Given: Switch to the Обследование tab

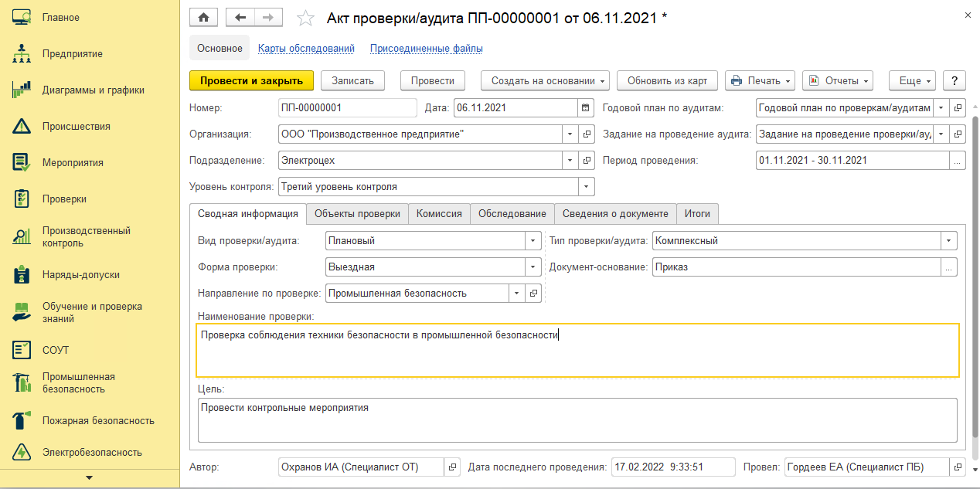Looking at the screenshot, I should click(x=512, y=214).
